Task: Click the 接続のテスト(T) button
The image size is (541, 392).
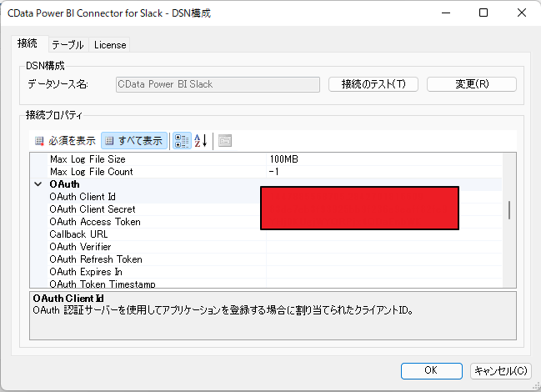Action: (373, 84)
